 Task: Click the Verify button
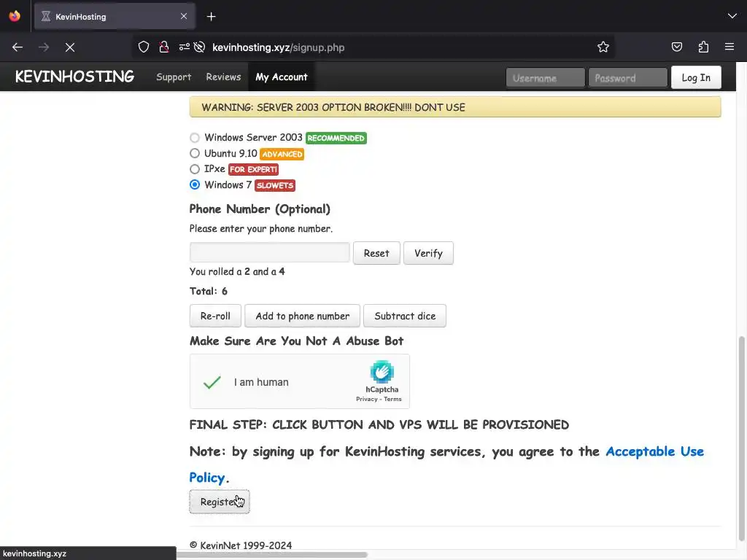point(428,253)
